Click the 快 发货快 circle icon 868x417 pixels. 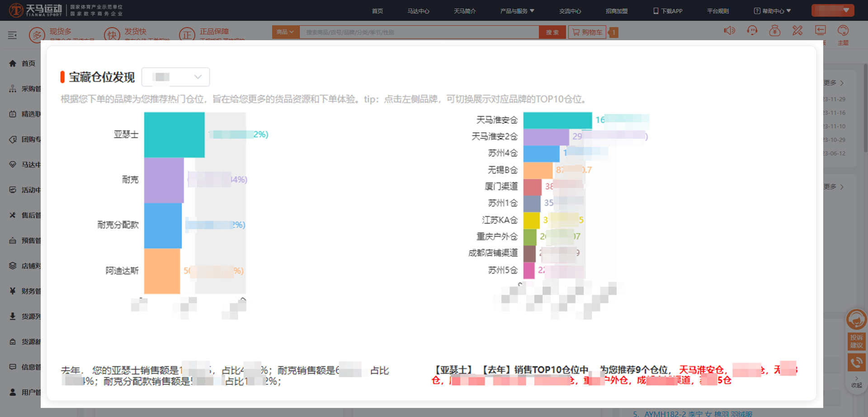(x=112, y=35)
